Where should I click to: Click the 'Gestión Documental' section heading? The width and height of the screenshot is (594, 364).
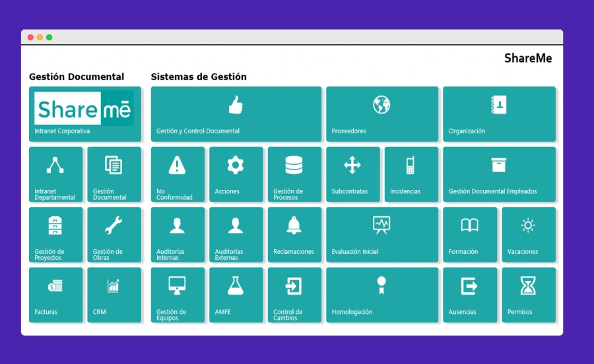click(77, 76)
